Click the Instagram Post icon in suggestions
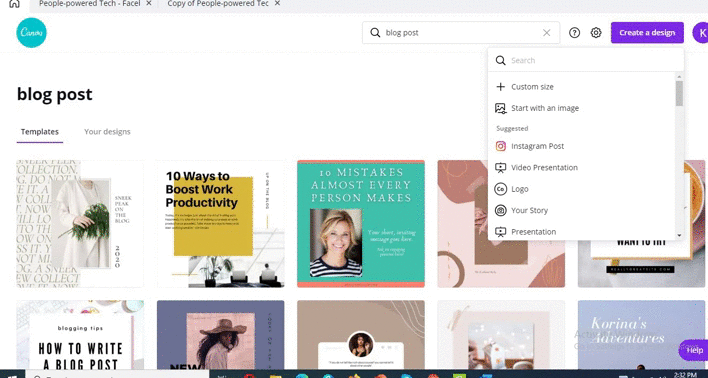The height and width of the screenshot is (378, 708). [x=500, y=146]
